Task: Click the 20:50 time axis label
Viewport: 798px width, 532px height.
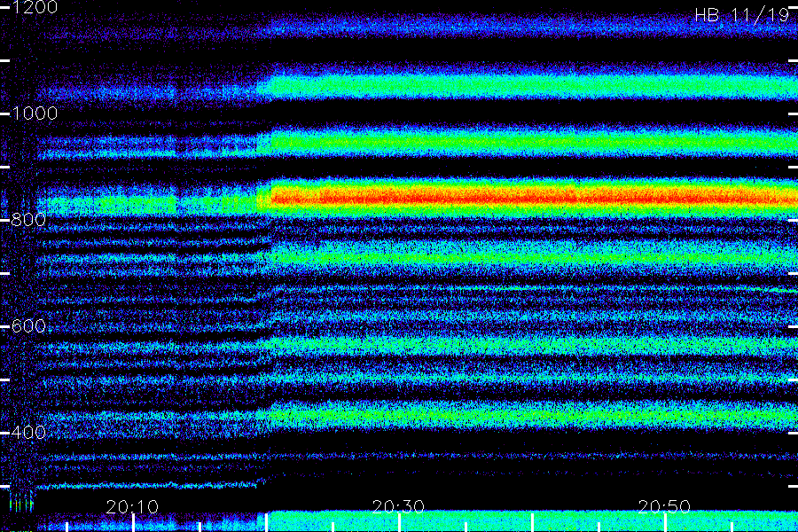Action: point(665,506)
